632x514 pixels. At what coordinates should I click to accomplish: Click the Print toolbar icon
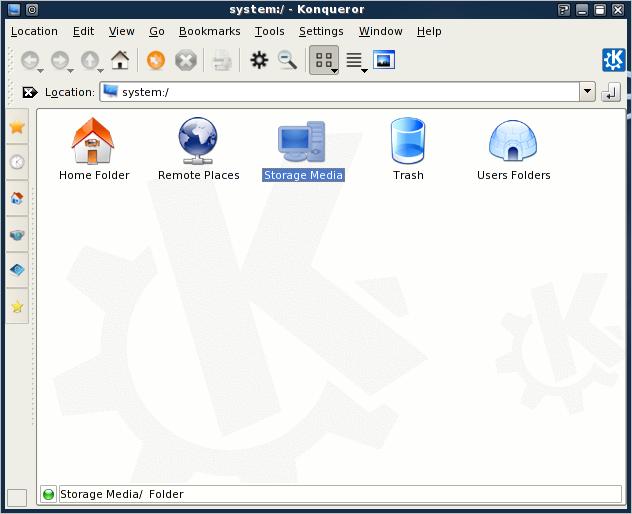[x=222, y=60]
